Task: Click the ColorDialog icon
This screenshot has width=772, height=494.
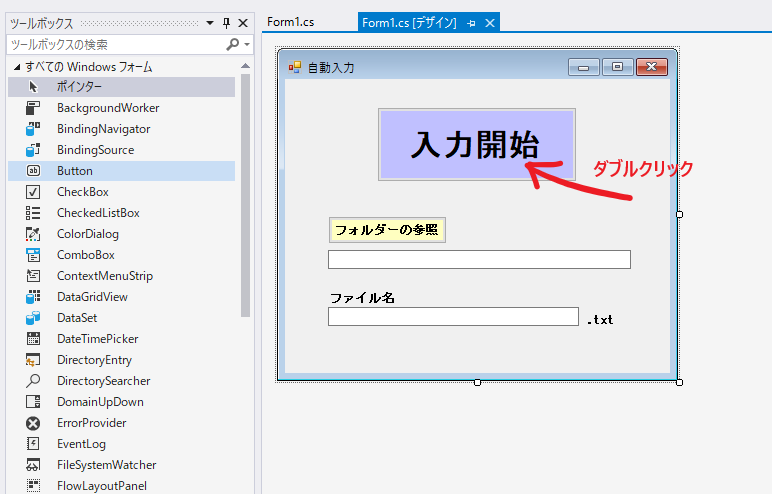Action: coord(33,234)
